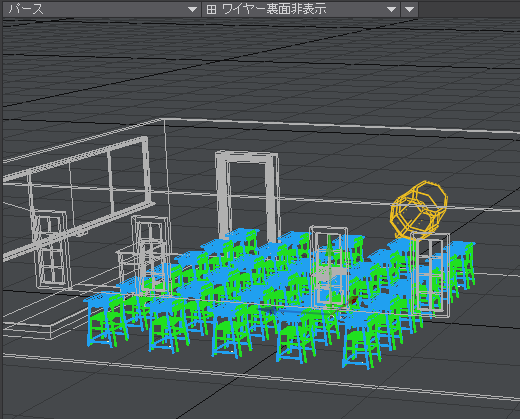Select the leftmost cabinet below the window
This screenshot has width=520, height=419.
pyautogui.click(x=51, y=249)
